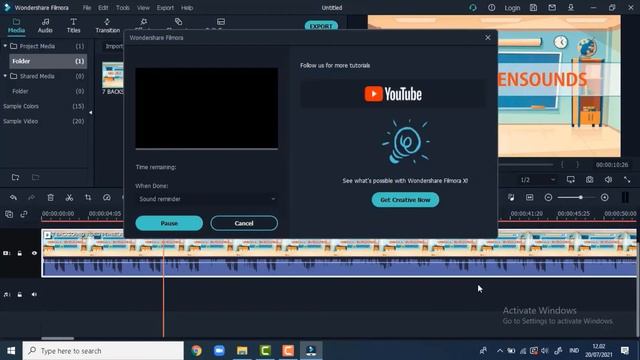This screenshot has height=360, width=640.
Task: Click the Speed icon in timeline toolbar
Action: click(x=107, y=198)
